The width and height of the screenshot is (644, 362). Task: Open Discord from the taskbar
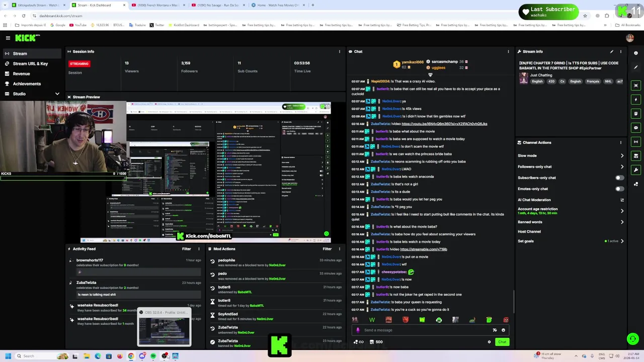pyautogui.click(x=142, y=356)
